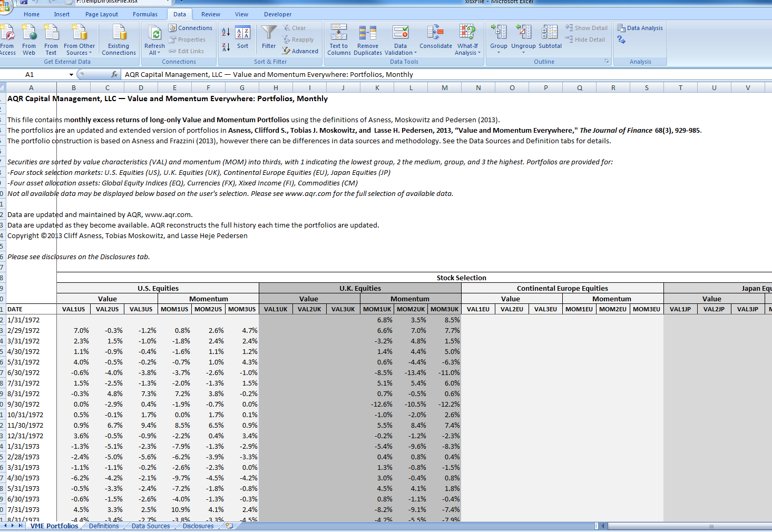Toggle the Filter funnel button
The width and height of the screenshot is (772, 532).
[269, 38]
